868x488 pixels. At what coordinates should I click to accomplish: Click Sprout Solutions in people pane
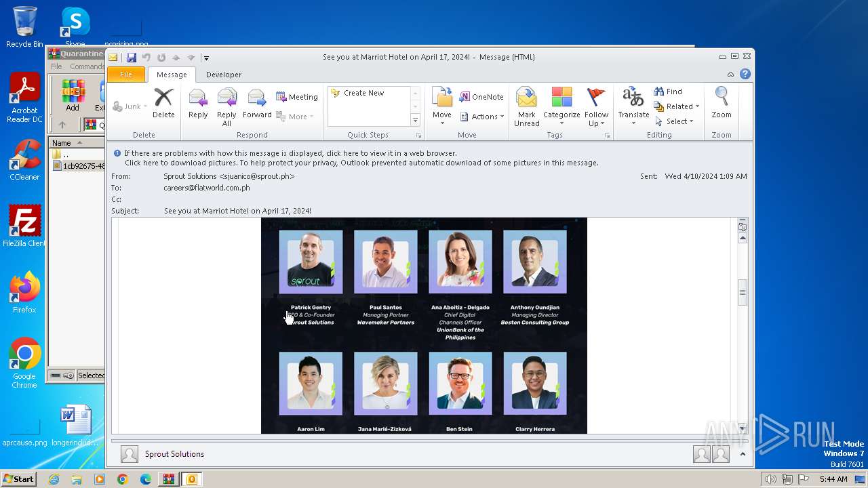pos(174,454)
